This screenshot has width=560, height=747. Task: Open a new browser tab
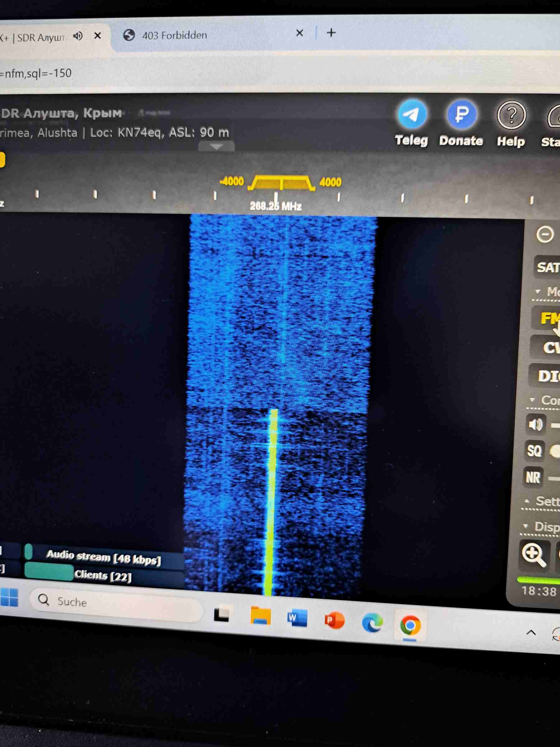[x=331, y=33]
